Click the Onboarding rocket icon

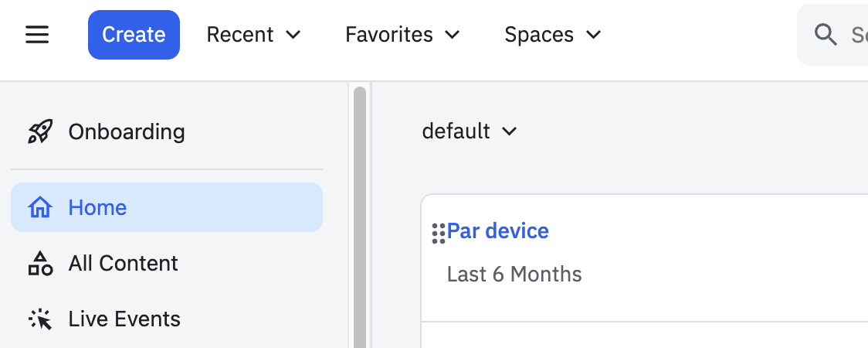pos(40,131)
